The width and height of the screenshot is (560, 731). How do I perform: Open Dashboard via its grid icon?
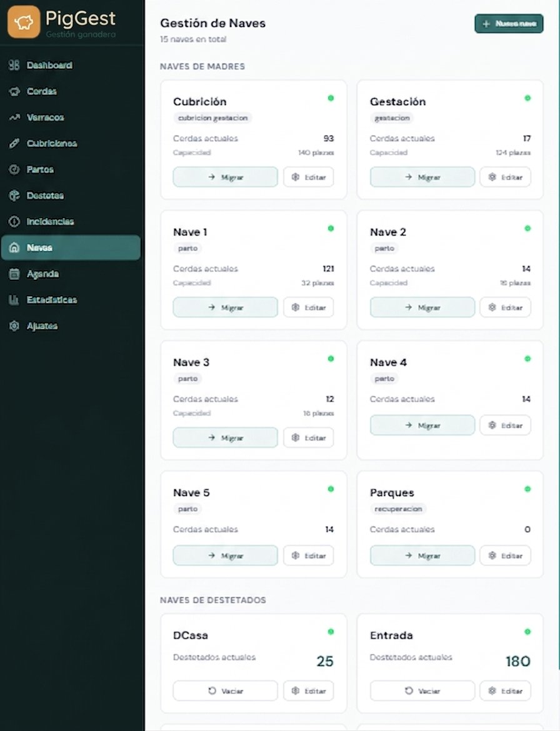[x=14, y=65]
